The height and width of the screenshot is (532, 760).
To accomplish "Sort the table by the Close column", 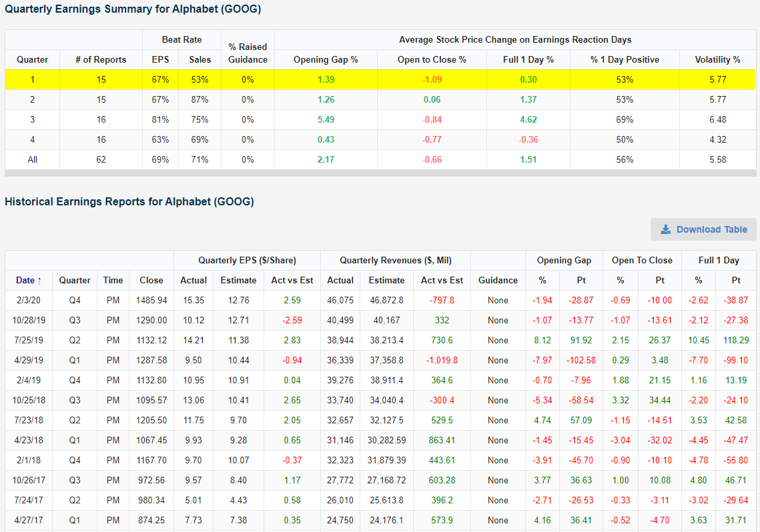I will 151,280.
